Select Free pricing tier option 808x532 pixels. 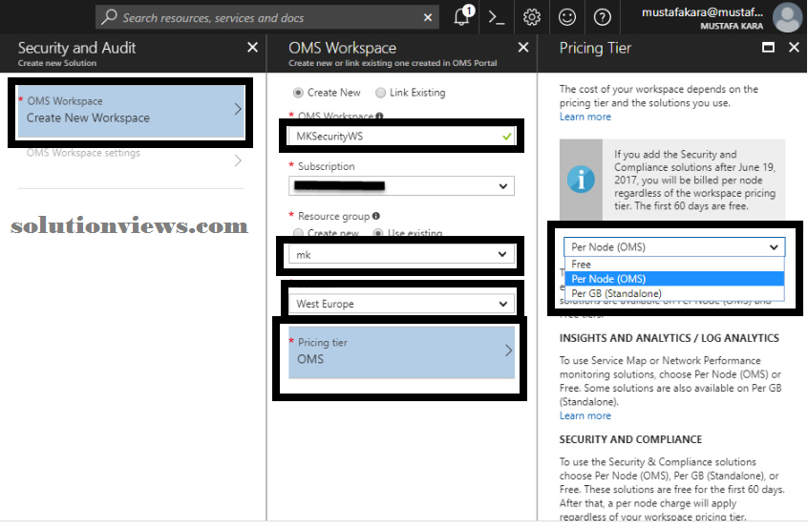pos(674,264)
